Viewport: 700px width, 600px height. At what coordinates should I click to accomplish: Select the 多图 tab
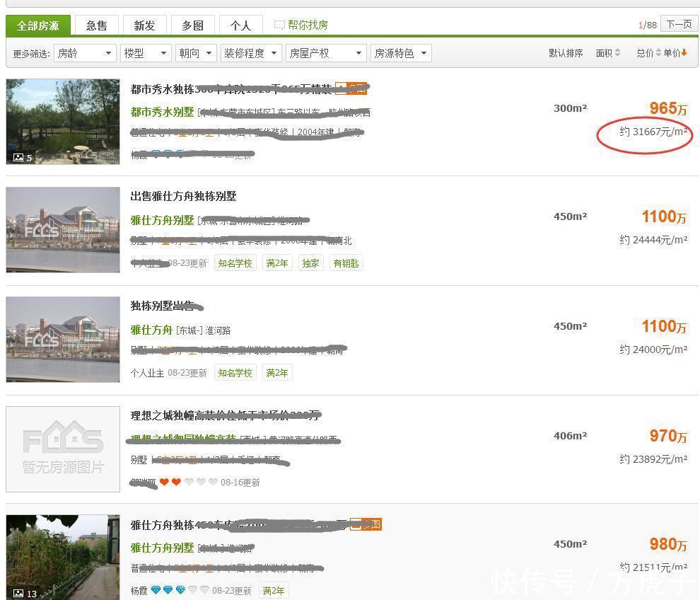pos(192,25)
